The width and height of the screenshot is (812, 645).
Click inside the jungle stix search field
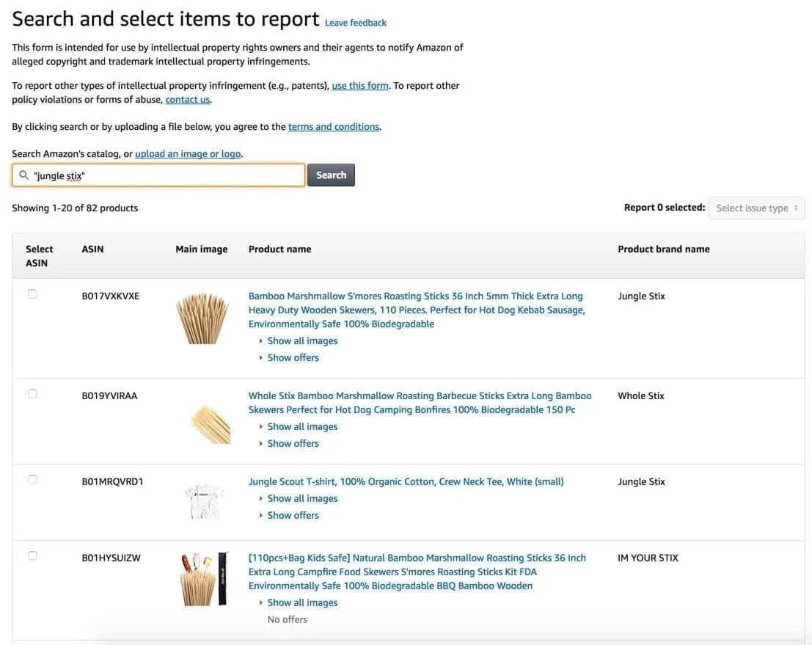click(147, 175)
